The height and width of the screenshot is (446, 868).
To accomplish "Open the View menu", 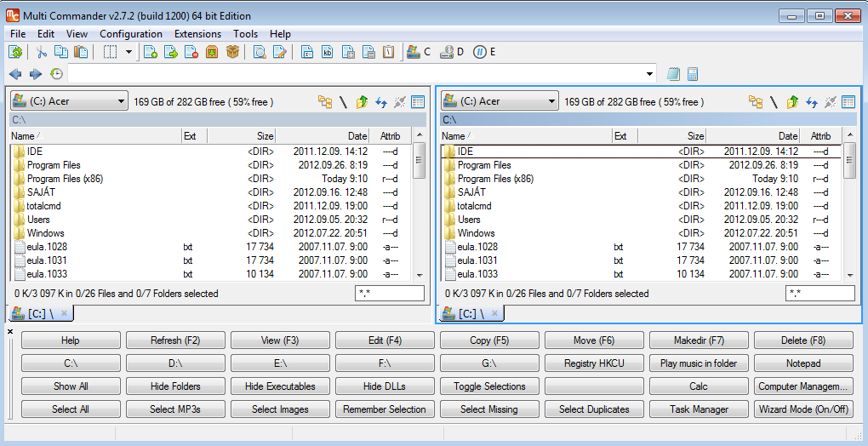I will (x=77, y=34).
